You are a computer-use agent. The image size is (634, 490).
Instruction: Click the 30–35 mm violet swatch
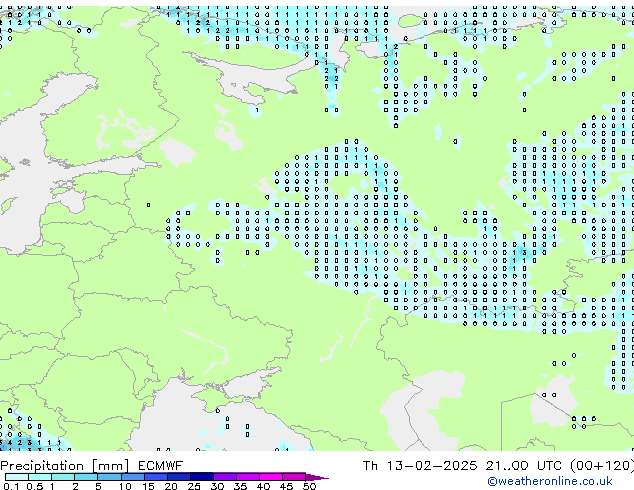pyautogui.click(x=225, y=477)
